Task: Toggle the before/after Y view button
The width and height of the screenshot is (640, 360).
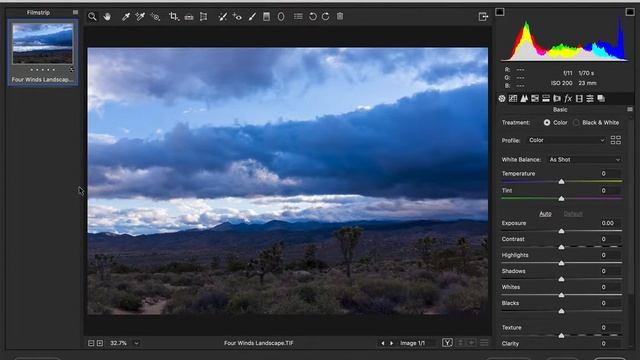Action: point(447,343)
